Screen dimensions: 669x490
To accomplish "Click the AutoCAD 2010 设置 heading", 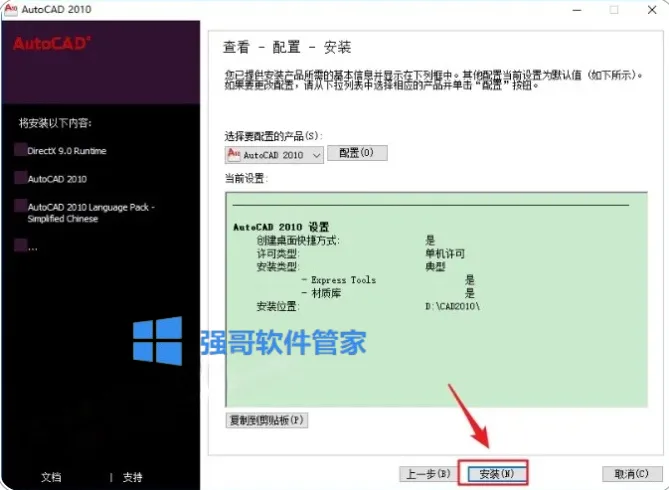I will click(x=281, y=227).
